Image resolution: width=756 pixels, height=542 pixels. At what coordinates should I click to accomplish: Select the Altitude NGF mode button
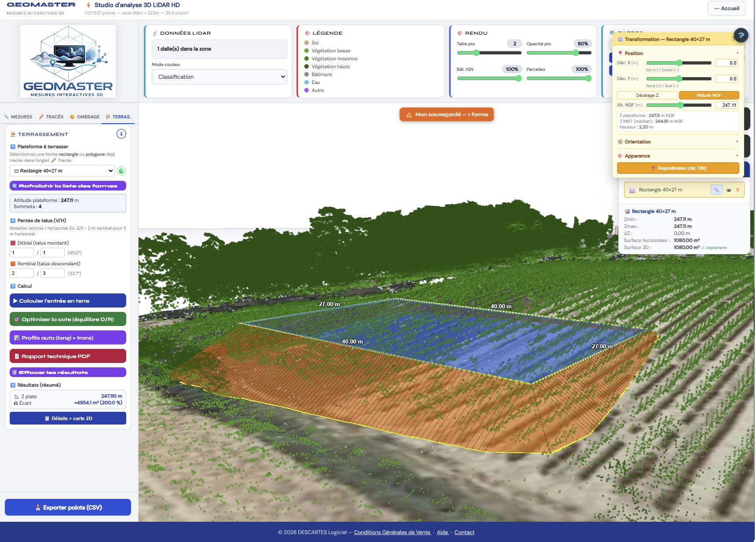pyautogui.click(x=709, y=95)
